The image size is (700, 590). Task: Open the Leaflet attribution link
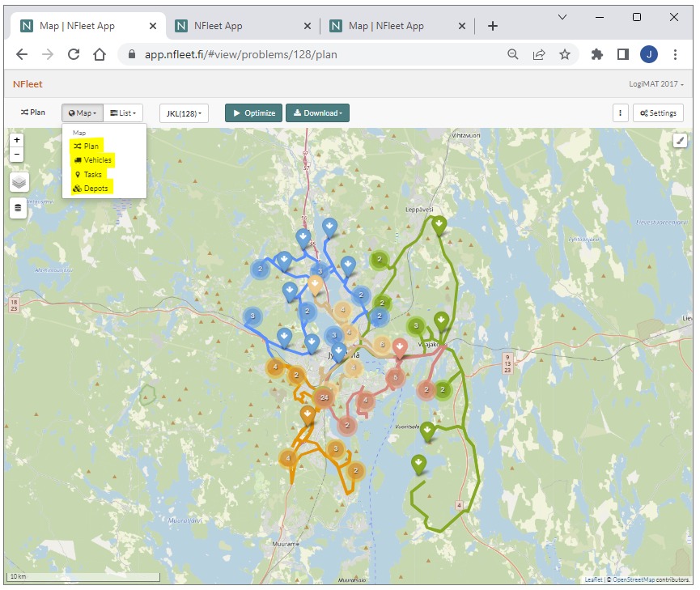[x=593, y=579]
